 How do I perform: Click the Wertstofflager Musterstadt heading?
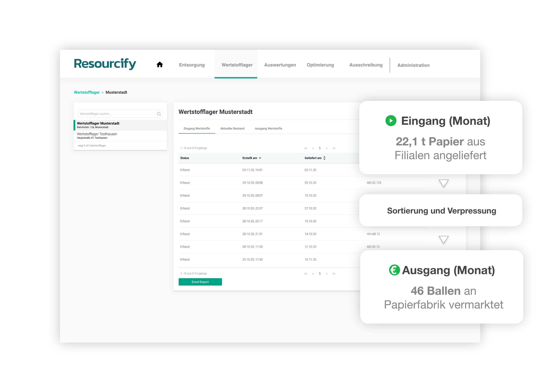pos(215,112)
